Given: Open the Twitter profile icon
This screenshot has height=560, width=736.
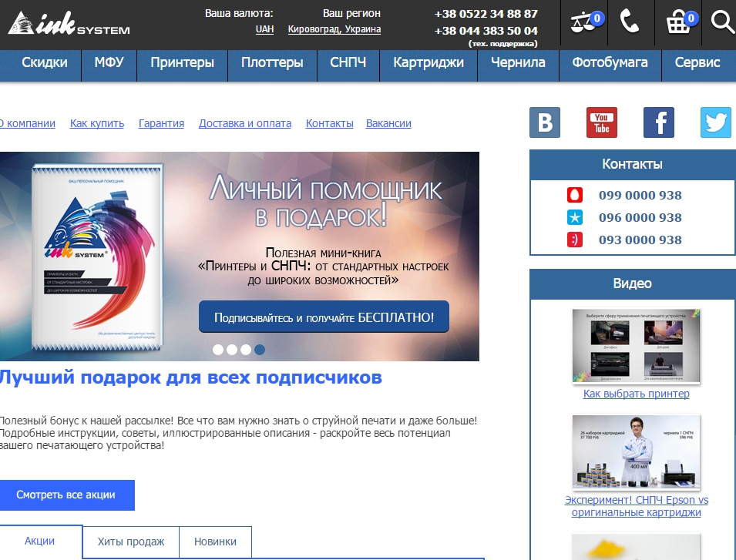Looking at the screenshot, I should click(716, 122).
